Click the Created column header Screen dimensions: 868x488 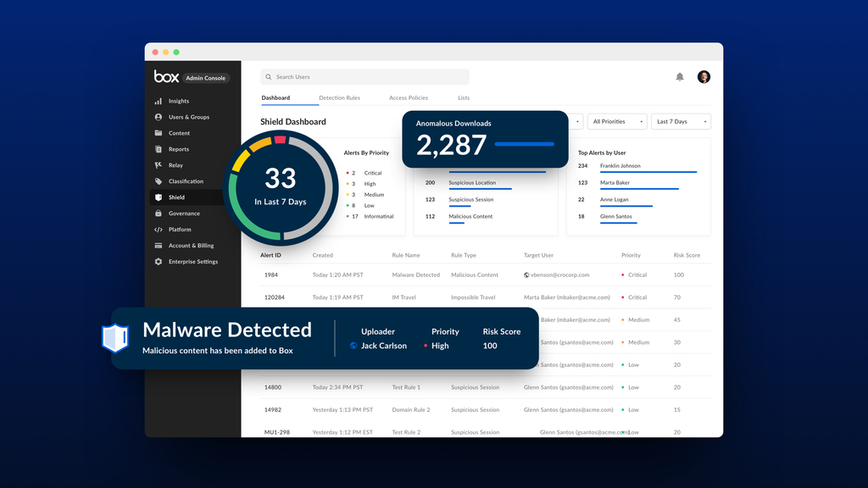323,255
